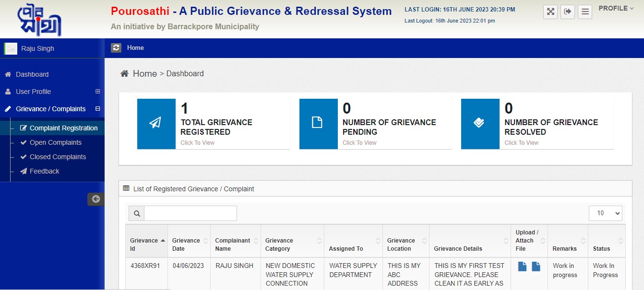View the Number of Grievance Pending card
Viewport: 644px width, 290px height.
click(375, 124)
